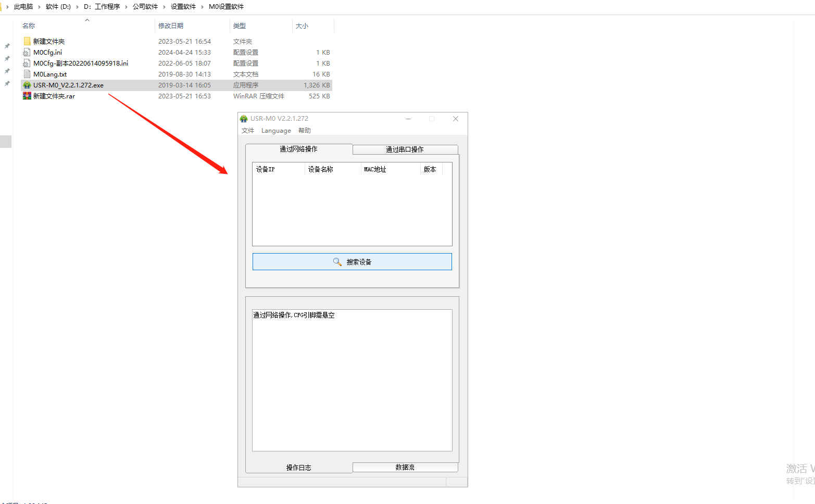This screenshot has height=504, width=815.
Task: Close the USR-M0 window
Action: 456,119
